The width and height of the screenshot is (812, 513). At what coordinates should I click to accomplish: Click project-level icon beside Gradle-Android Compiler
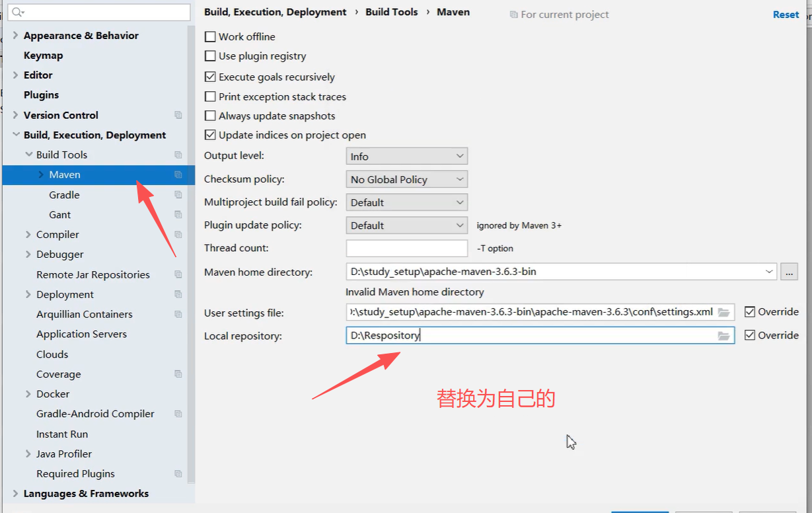click(x=178, y=414)
